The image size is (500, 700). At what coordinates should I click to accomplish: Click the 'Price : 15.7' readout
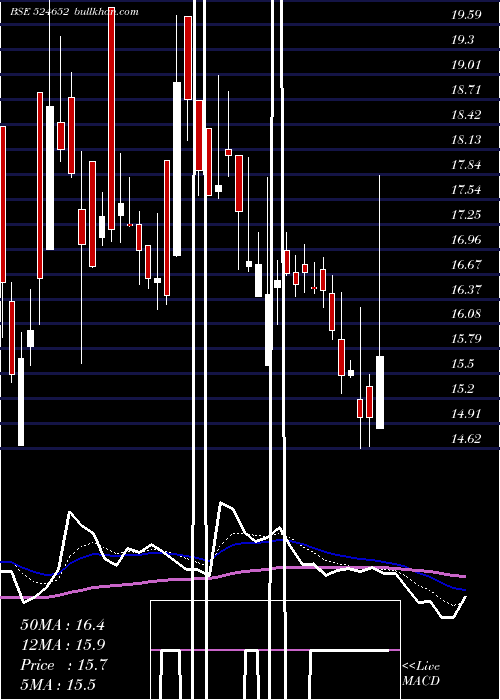[64, 665]
